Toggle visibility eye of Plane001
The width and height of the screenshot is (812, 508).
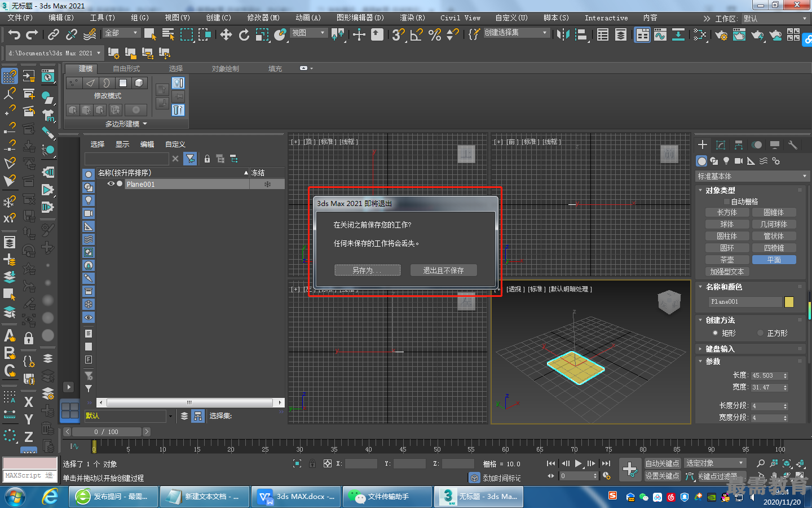click(111, 184)
